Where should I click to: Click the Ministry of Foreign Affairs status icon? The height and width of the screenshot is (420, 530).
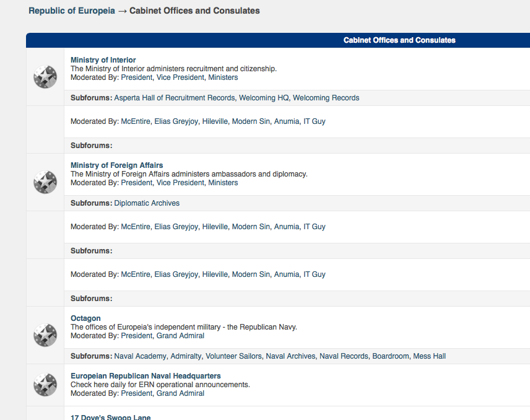[45, 183]
